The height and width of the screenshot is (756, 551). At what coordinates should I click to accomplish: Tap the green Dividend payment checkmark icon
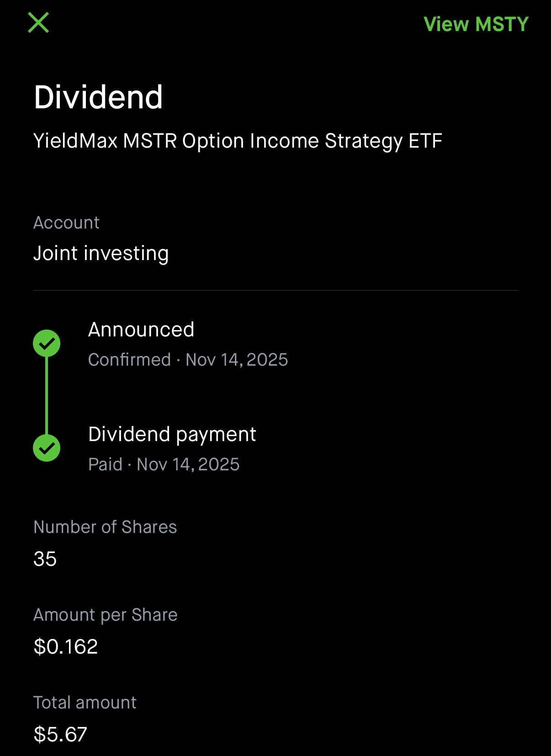47,448
